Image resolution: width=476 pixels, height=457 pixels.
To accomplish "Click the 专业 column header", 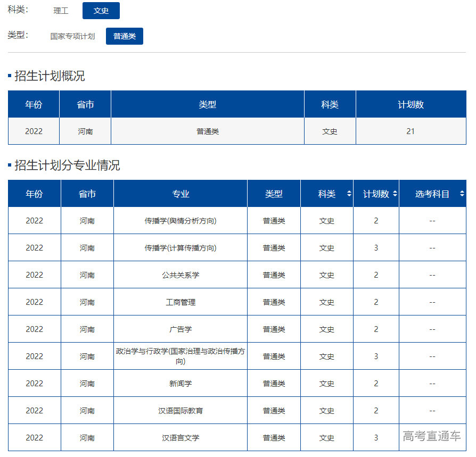I will (180, 194).
